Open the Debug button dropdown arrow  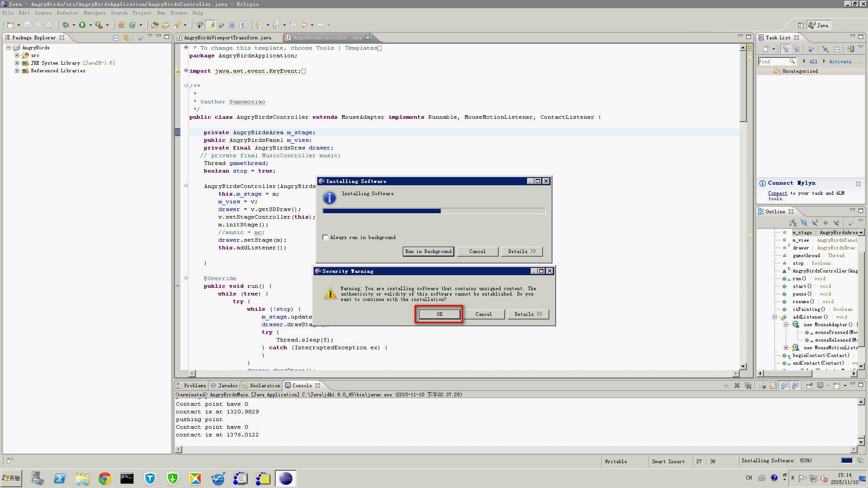[x=74, y=25]
